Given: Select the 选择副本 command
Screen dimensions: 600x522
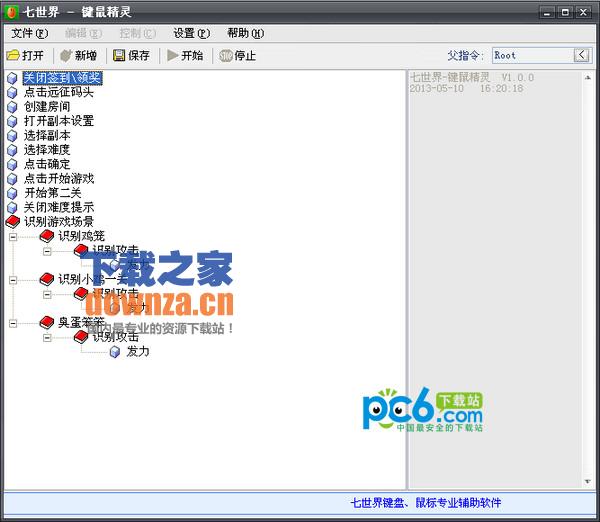Looking at the screenshot, I should pyautogui.click(x=47, y=135).
